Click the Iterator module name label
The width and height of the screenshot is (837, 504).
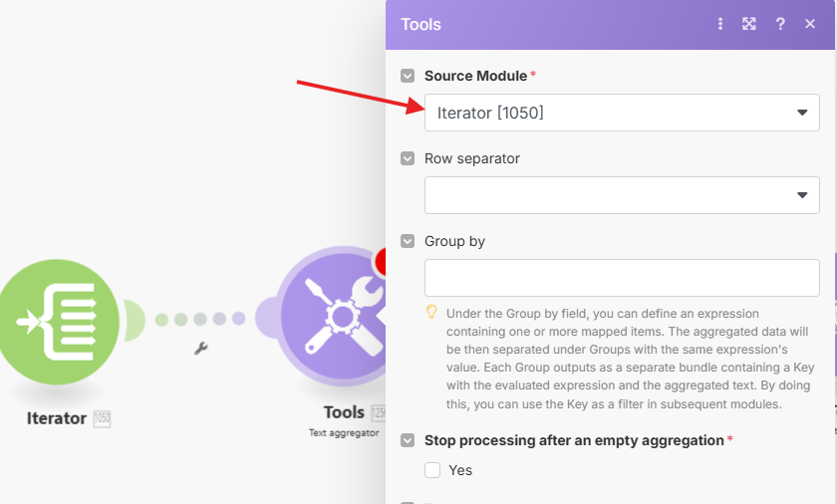(57, 418)
